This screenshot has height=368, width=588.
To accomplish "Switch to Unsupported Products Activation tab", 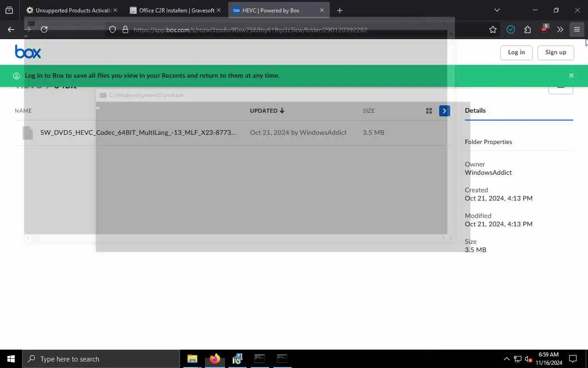I will pyautogui.click(x=72, y=10).
